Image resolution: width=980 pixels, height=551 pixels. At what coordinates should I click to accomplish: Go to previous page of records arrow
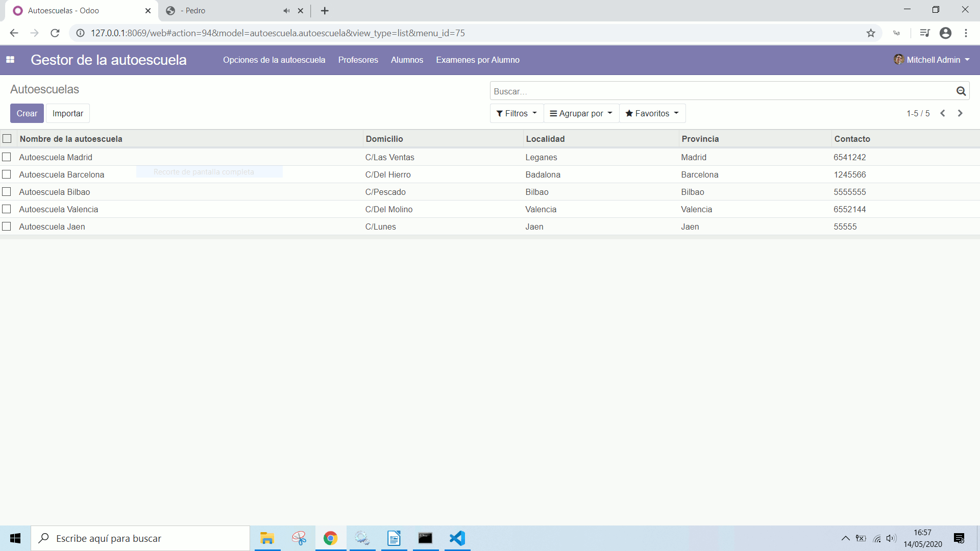point(943,113)
